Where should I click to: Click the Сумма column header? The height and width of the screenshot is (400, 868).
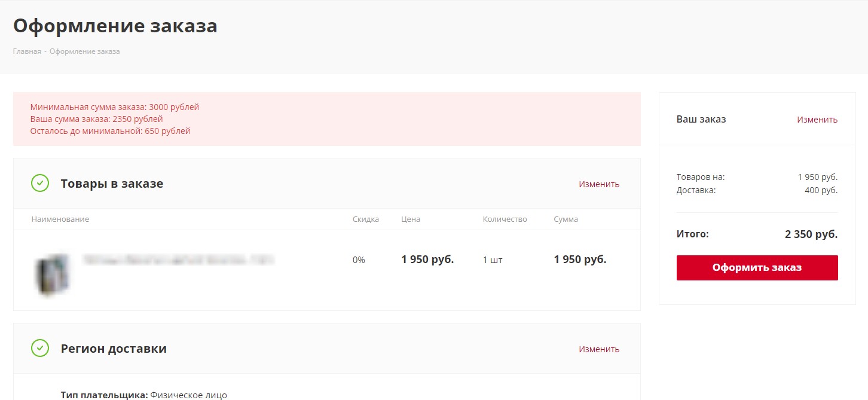[566, 219]
